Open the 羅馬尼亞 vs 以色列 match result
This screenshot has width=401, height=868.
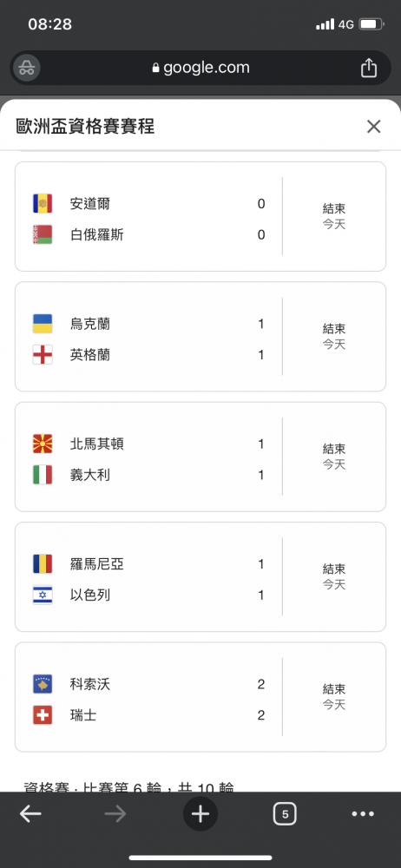tap(200, 577)
